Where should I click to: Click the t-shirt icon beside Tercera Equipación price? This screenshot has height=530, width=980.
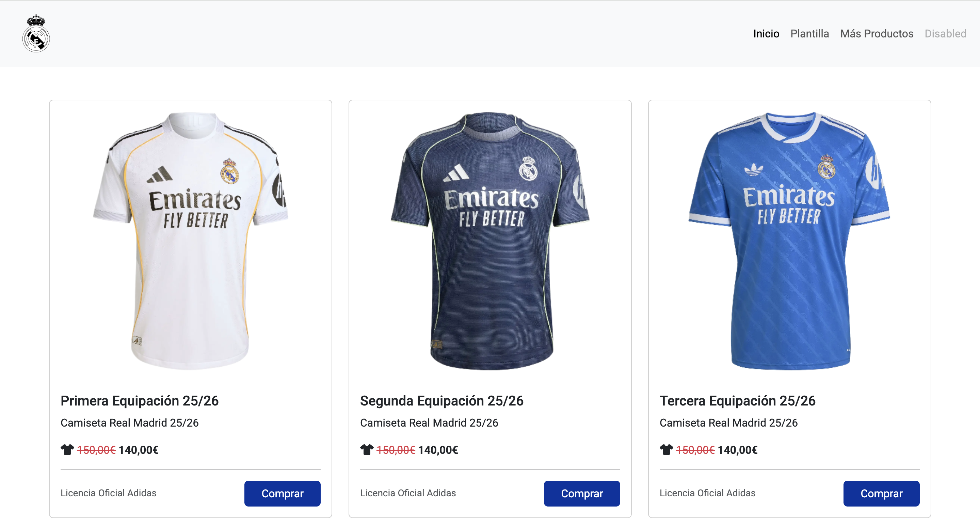(x=666, y=450)
